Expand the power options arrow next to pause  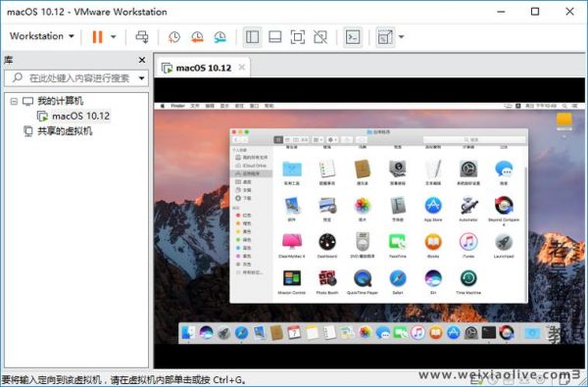114,37
